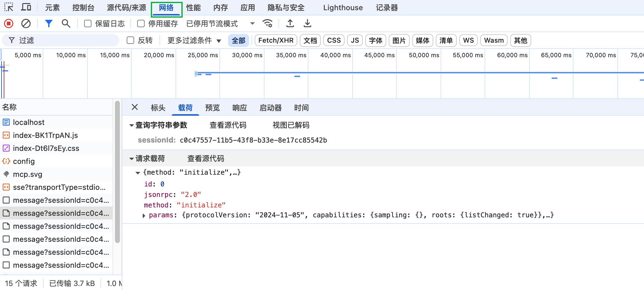
Task: Open network conditions Wi-Fi gear icon
Action: point(268,23)
